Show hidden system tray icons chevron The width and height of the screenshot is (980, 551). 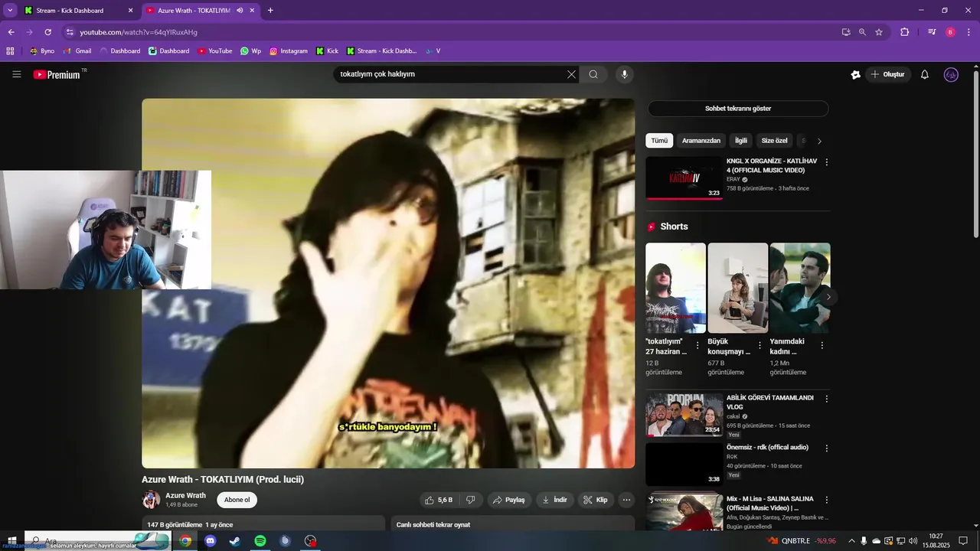tap(851, 541)
